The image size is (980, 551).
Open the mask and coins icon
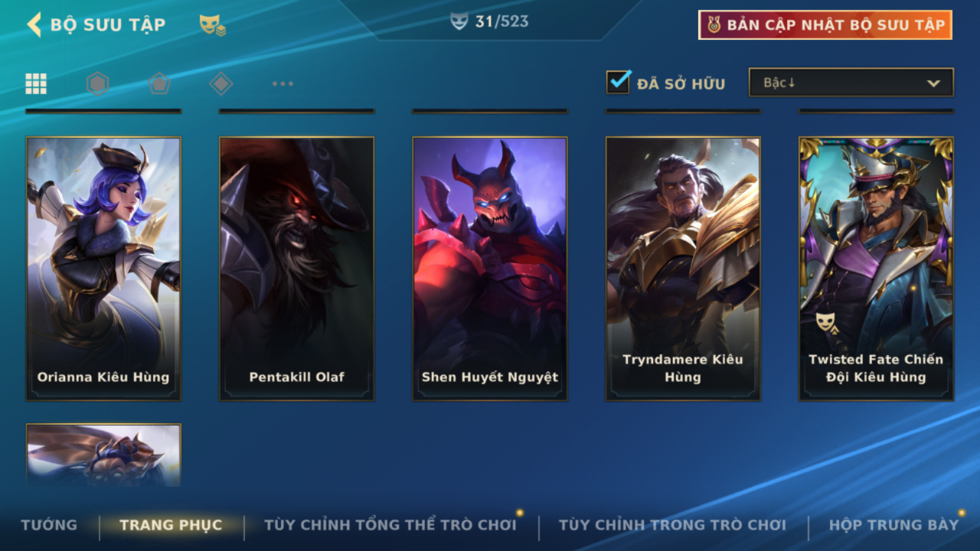pyautogui.click(x=212, y=25)
